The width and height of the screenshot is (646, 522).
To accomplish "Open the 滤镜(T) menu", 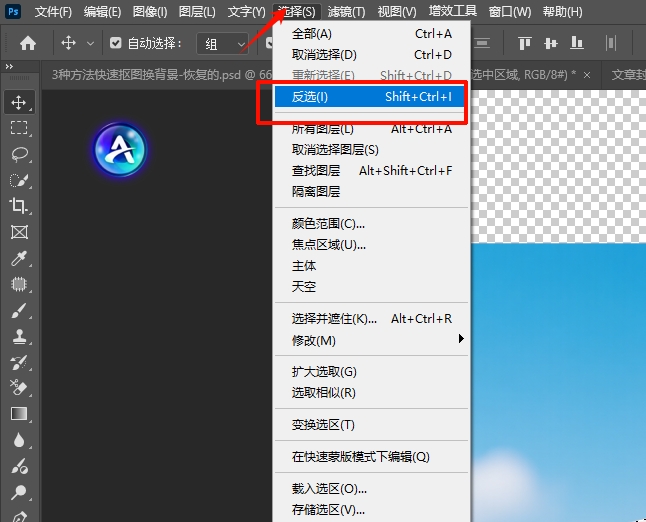I will pos(346,12).
